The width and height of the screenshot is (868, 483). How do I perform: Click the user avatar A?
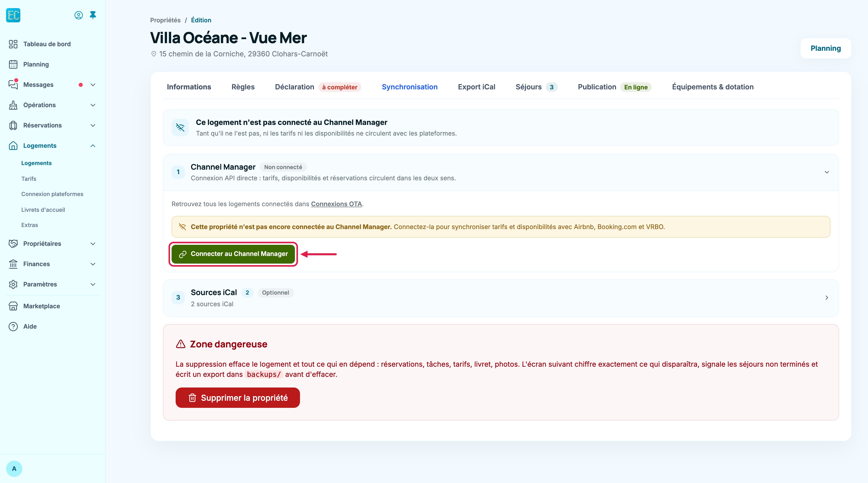(x=14, y=469)
